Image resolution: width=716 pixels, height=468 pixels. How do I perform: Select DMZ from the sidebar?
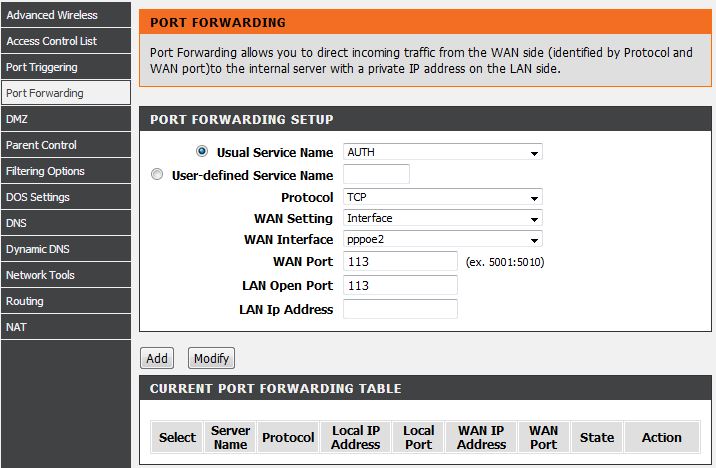(65, 119)
